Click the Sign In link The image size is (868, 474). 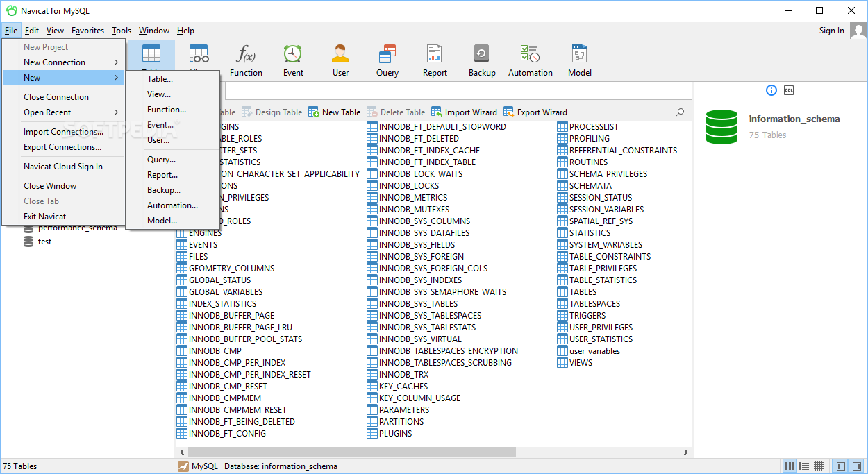pyautogui.click(x=832, y=31)
